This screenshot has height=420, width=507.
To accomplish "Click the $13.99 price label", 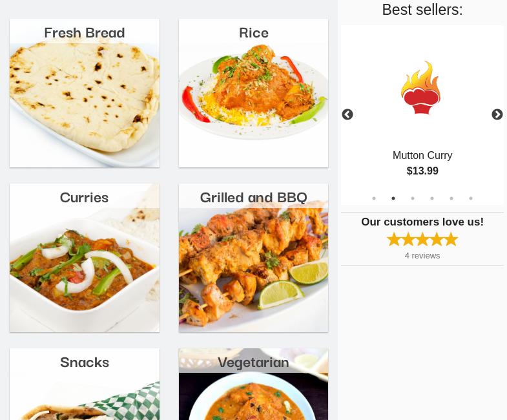I will click(422, 171).
